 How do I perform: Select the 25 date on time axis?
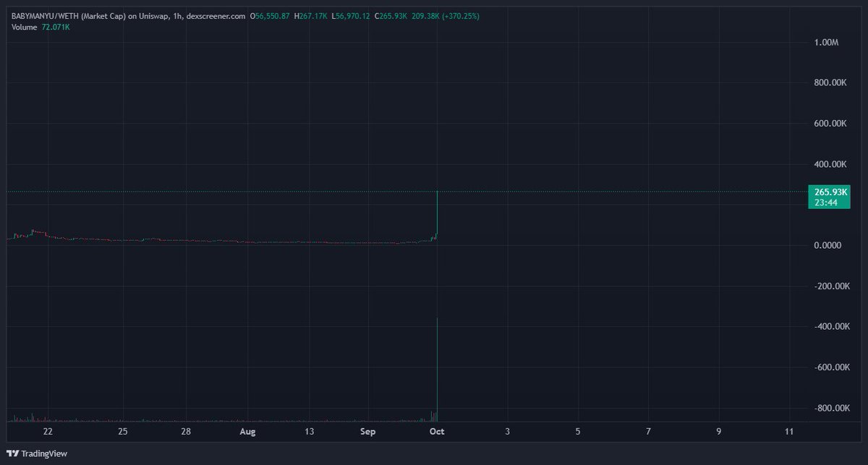click(122, 432)
